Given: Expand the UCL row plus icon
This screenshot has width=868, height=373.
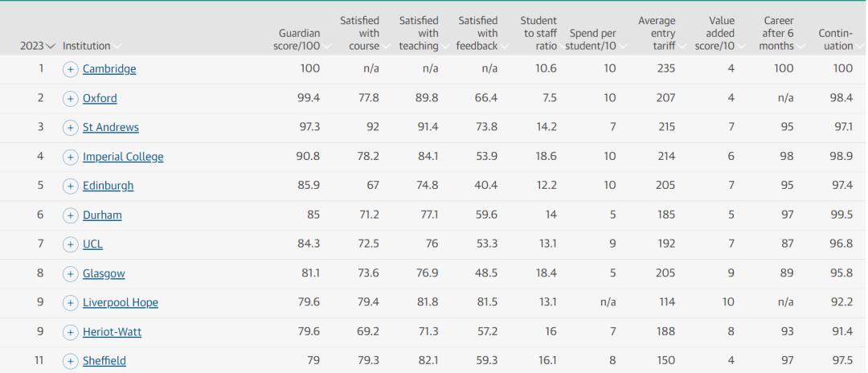Looking at the screenshot, I should pos(70,244).
